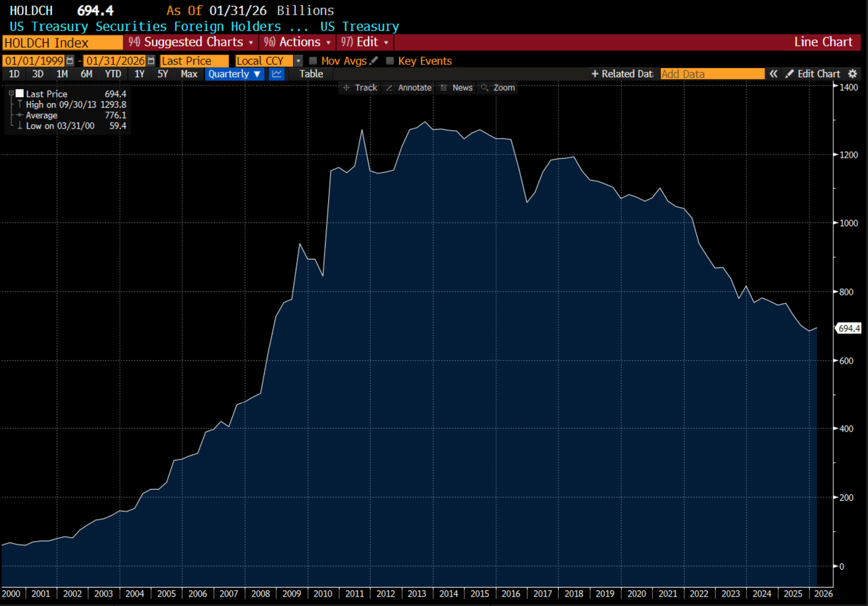Click the pencil icon beside Mov Avgs
868x606 pixels.
pyautogui.click(x=374, y=61)
